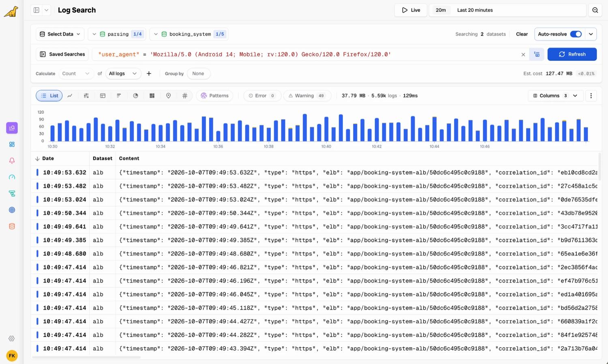
Task: Click the Refresh button
Action: (572, 54)
